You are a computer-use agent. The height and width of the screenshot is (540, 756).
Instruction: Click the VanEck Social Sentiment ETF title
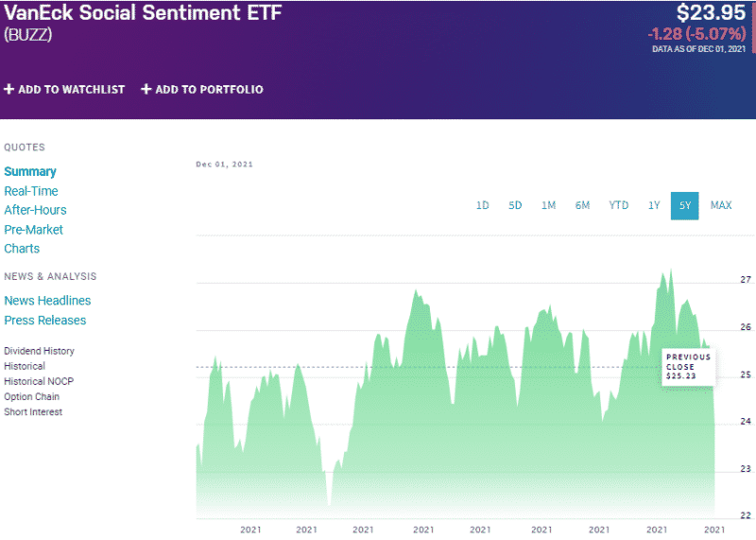point(143,12)
